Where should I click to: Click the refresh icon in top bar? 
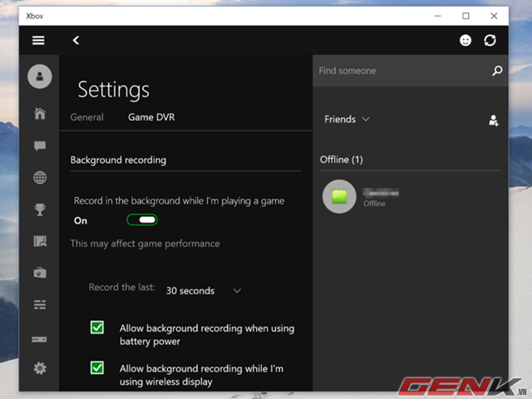click(x=490, y=40)
